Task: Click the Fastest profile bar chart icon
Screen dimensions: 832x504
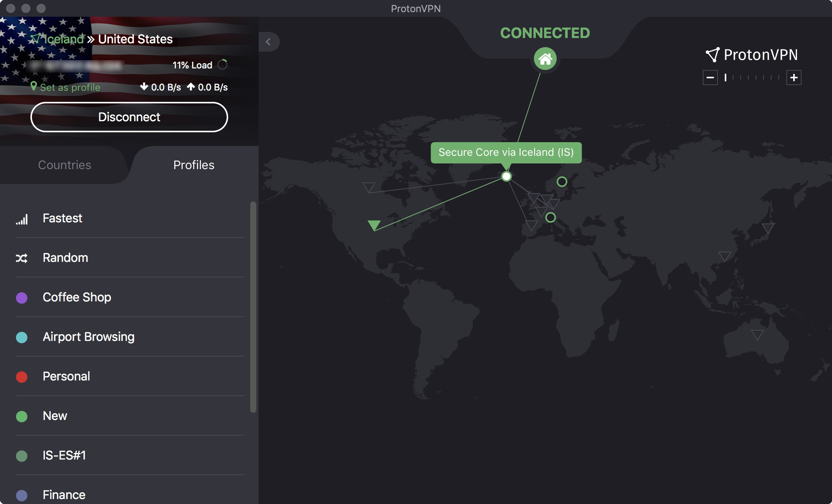Action: 21,218
